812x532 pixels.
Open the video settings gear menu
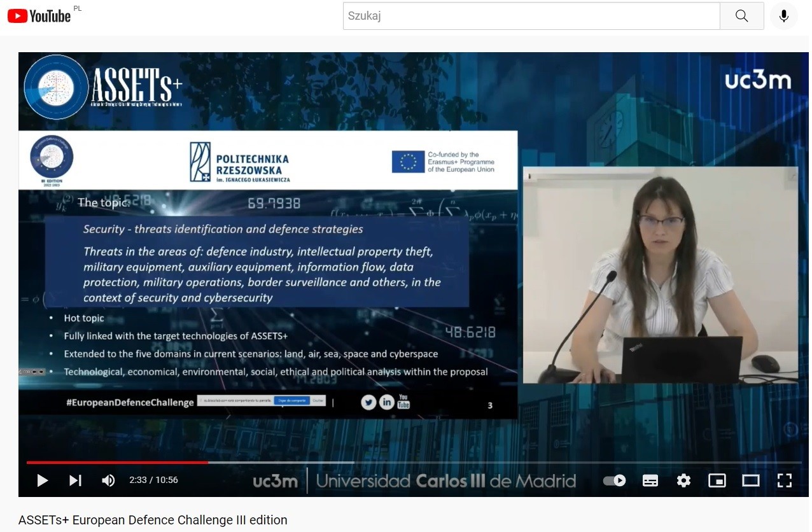683,480
